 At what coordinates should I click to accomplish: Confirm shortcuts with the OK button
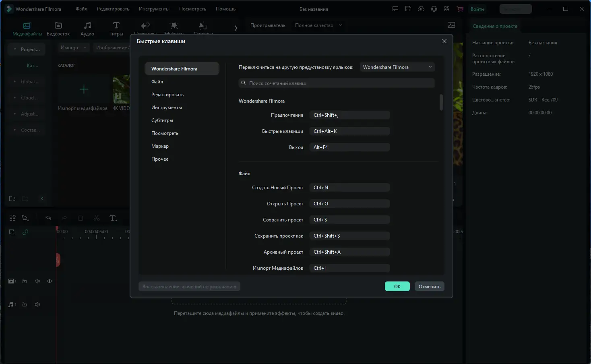coord(397,286)
